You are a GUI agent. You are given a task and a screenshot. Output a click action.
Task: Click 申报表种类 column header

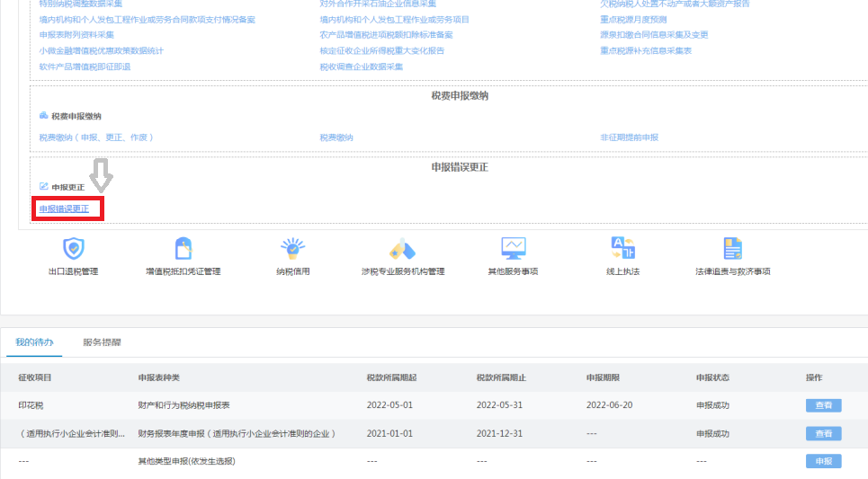[x=159, y=377]
